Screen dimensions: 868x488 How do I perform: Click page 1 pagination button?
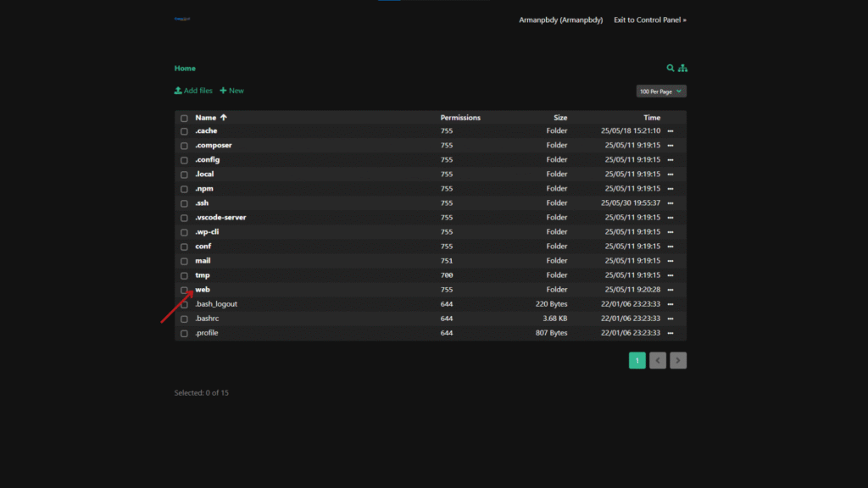coord(637,361)
